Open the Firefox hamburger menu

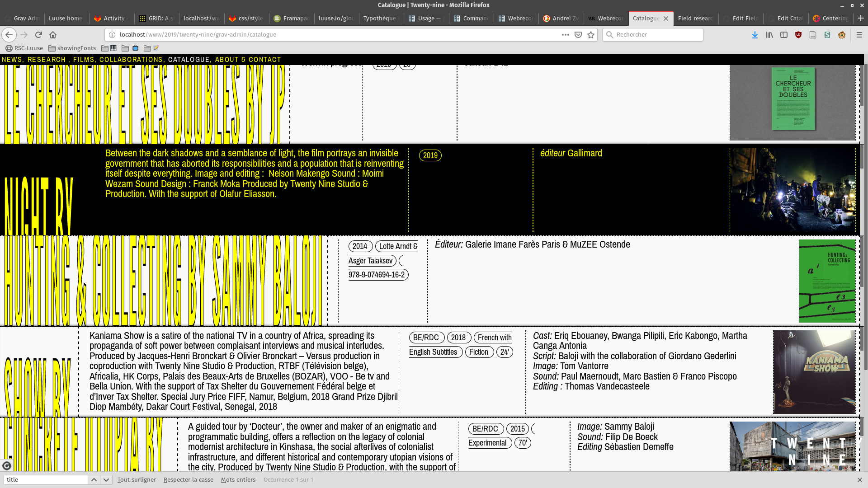(859, 35)
